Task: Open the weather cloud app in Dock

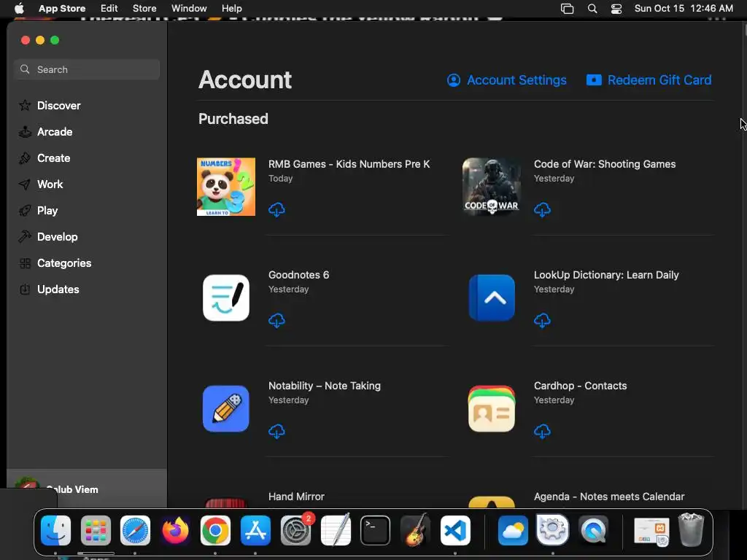Action: pyautogui.click(x=513, y=530)
